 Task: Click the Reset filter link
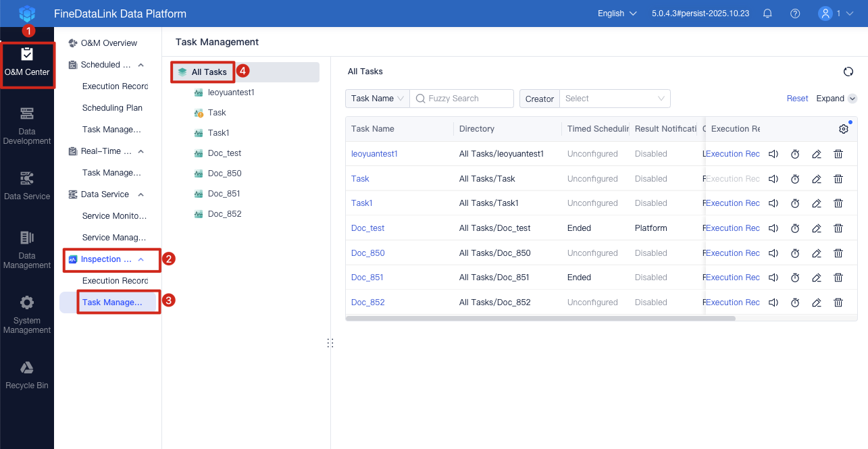[797, 99]
